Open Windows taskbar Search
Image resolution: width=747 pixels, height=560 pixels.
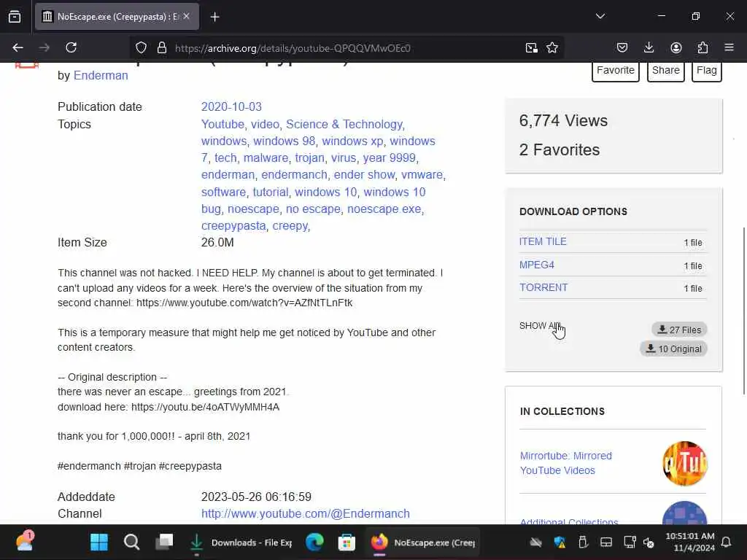point(131,542)
